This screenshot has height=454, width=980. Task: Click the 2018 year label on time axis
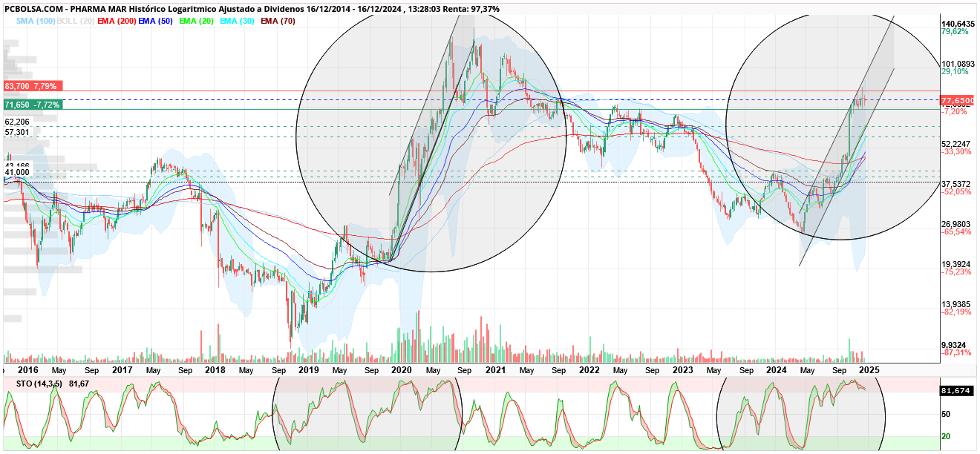(215, 369)
